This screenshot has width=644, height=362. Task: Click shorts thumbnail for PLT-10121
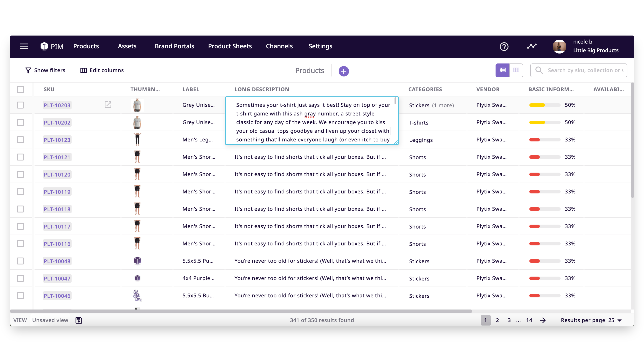137,157
